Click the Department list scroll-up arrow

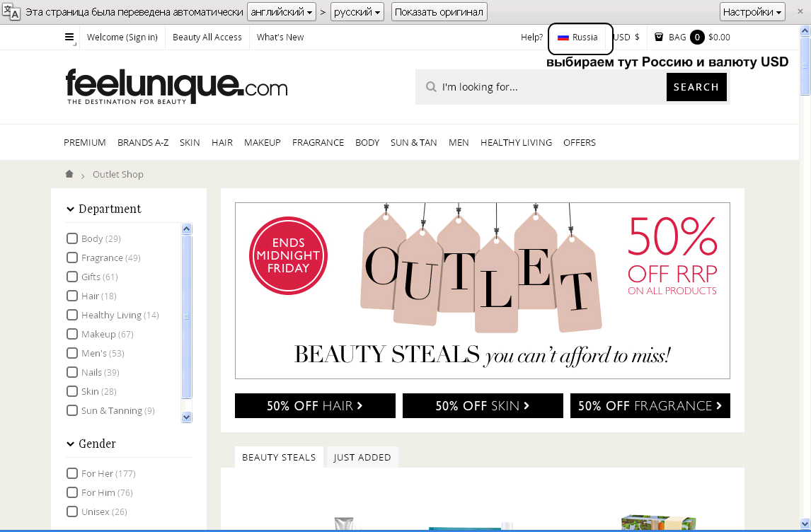coord(187,229)
